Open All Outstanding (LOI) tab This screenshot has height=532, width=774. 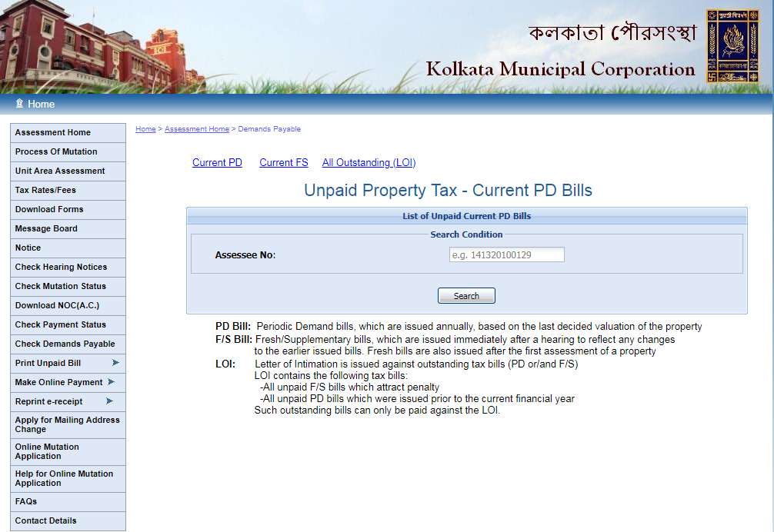(369, 163)
